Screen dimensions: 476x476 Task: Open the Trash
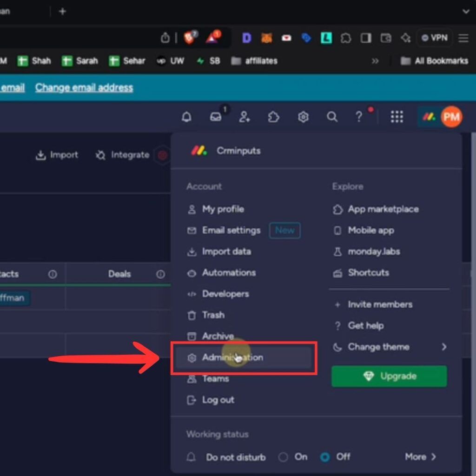[x=206, y=315]
